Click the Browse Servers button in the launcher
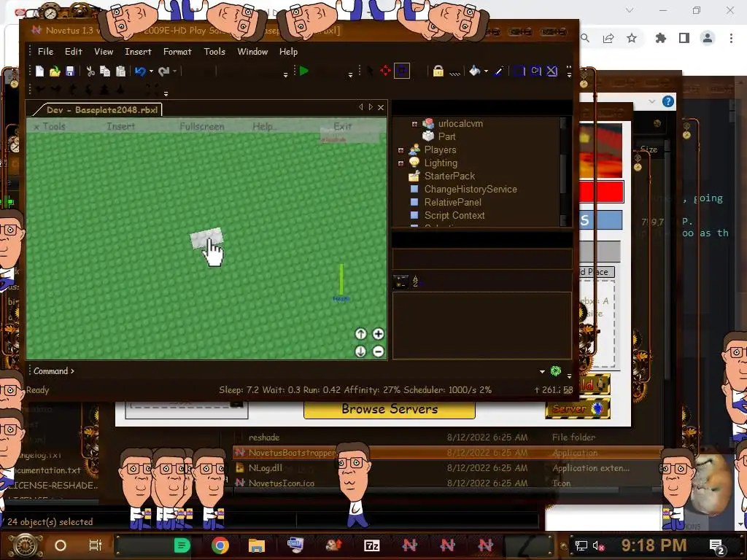 coord(390,409)
